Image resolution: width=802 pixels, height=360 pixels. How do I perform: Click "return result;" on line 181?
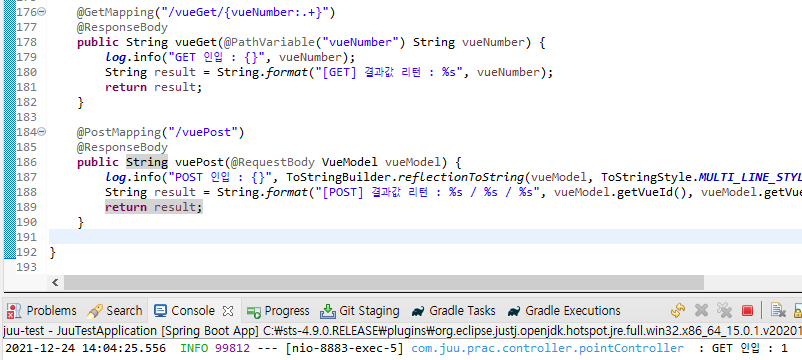pos(154,87)
